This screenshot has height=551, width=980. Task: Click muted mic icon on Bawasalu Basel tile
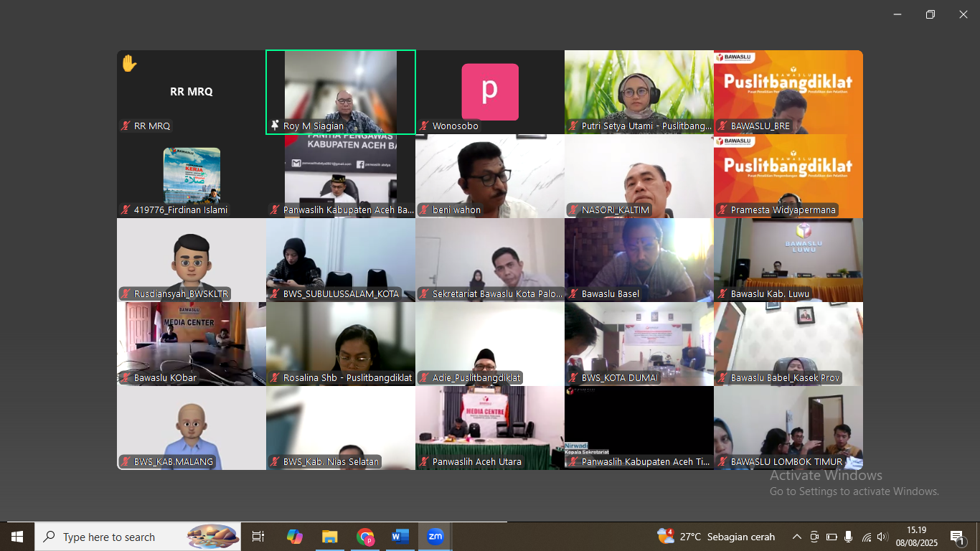(x=573, y=294)
